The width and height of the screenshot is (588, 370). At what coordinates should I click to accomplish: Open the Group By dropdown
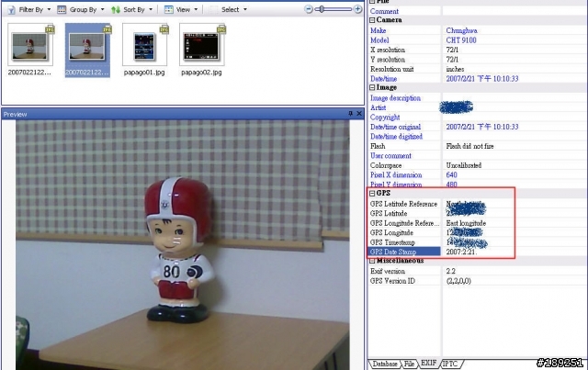point(81,10)
